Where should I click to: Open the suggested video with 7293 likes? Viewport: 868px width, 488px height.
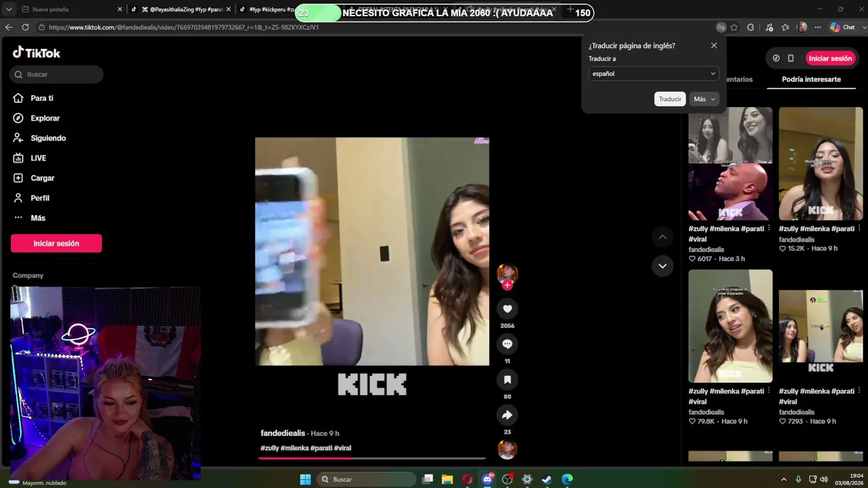821,326
